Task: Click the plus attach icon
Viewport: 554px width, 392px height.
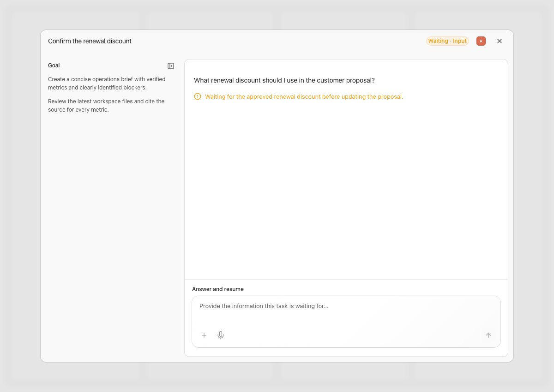Action: [x=204, y=335]
